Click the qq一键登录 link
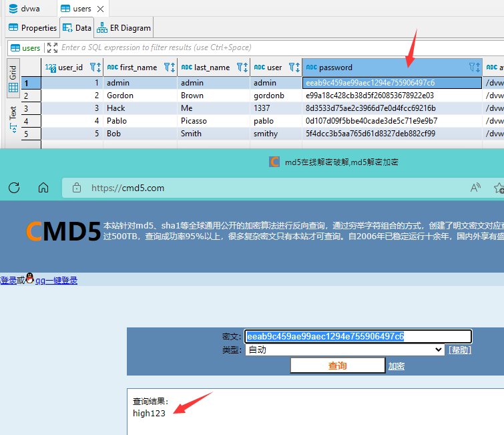The height and width of the screenshot is (435, 504). [56, 280]
